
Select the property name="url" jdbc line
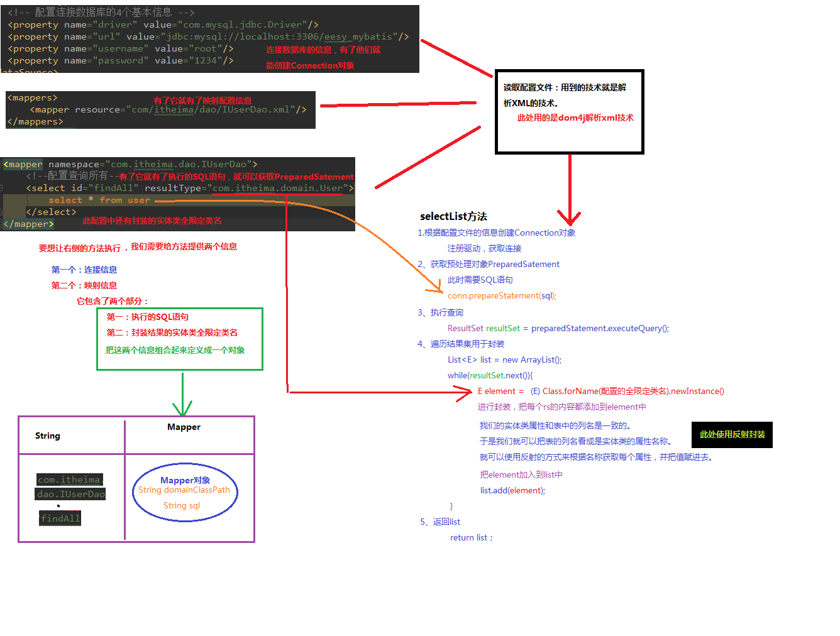coord(208,36)
